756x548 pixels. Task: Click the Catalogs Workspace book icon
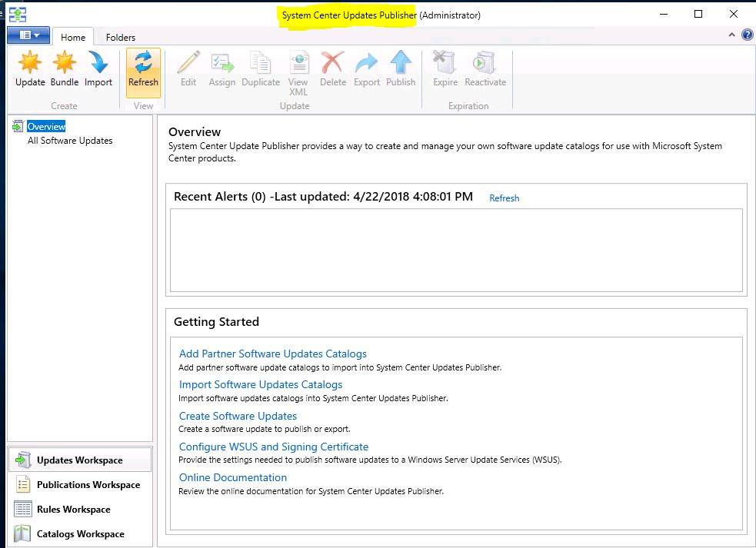(22, 533)
